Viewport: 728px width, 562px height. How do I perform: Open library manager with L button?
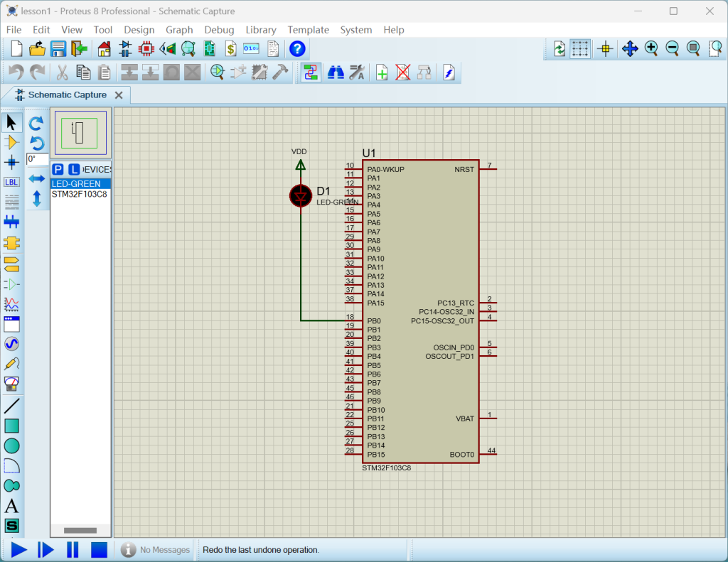pos(73,169)
